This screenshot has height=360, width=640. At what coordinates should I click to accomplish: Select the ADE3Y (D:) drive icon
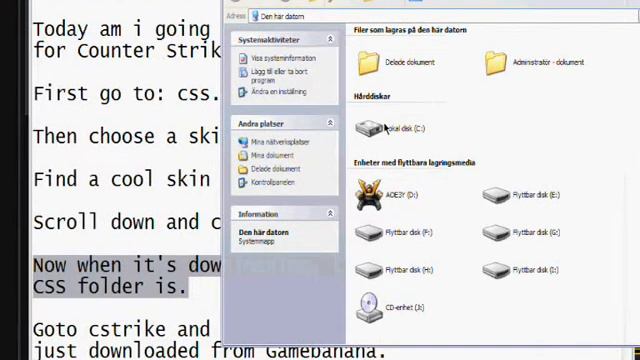click(369, 195)
